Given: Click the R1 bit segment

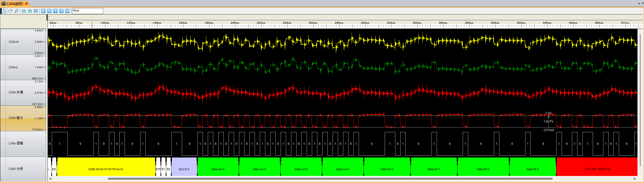Looking at the screenshot, I should click(163, 167).
